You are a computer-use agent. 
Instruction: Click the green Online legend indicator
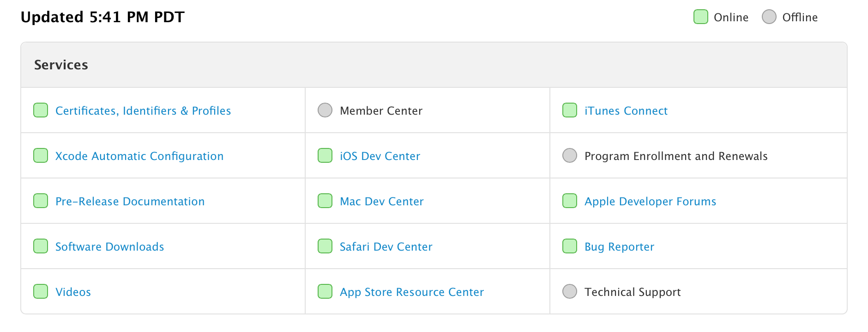coord(701,17)
